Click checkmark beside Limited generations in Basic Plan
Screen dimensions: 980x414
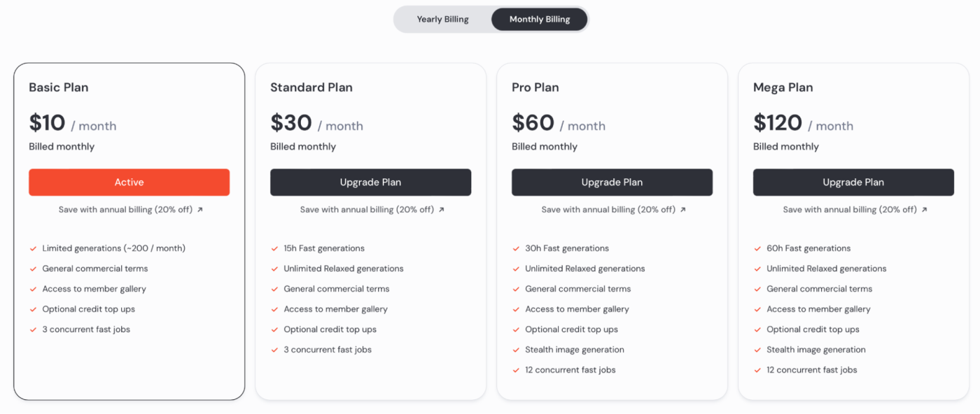point(33,248)
